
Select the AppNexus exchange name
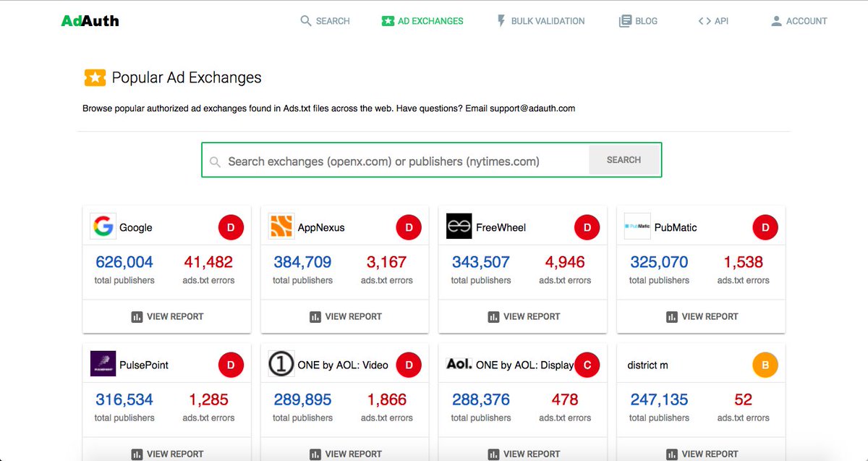321,227
